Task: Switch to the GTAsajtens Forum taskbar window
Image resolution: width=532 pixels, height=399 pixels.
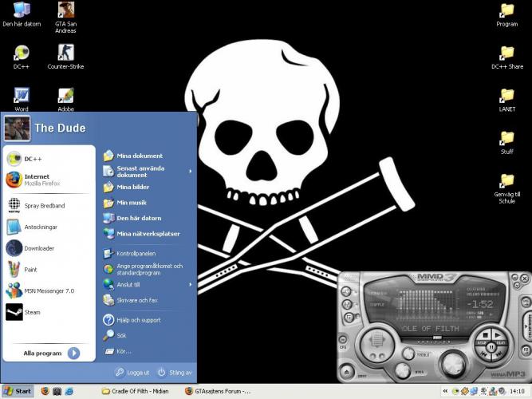Action: pyautogui.click(x=217, y=391)
